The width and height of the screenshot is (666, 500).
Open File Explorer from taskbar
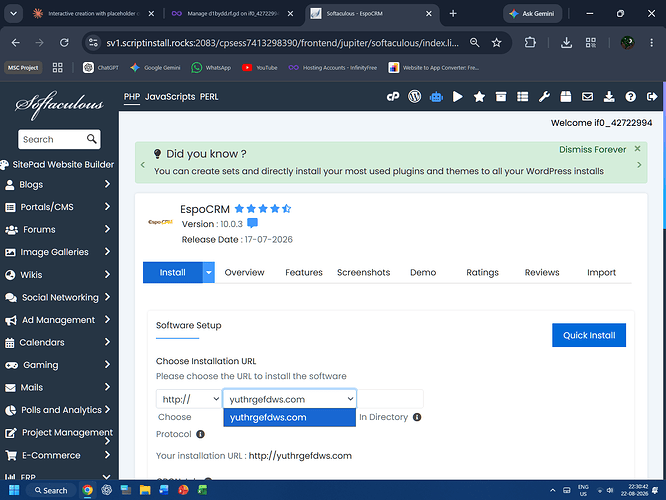[x=145, y=490]
